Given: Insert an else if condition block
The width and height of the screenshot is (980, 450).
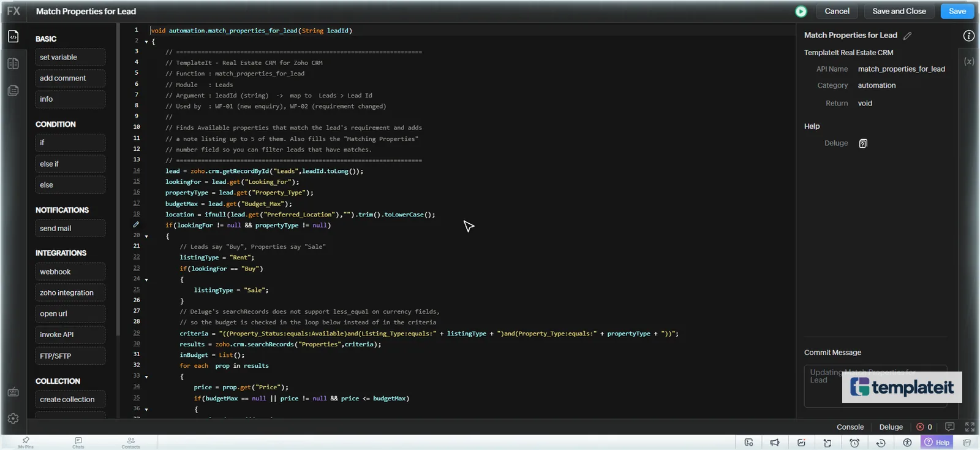Looking at the screenshot, I should click(x=70, y=164).
